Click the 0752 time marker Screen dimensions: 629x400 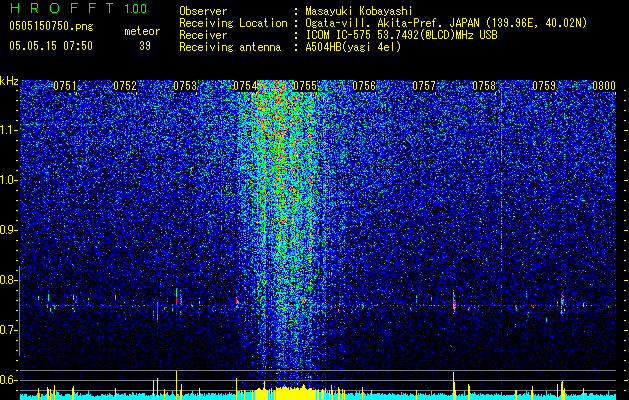pos(125,86)
